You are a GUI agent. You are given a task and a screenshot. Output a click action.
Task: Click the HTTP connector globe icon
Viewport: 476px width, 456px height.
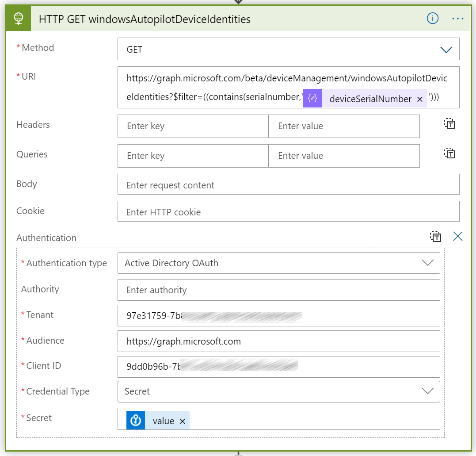click(x=18, y=18)
